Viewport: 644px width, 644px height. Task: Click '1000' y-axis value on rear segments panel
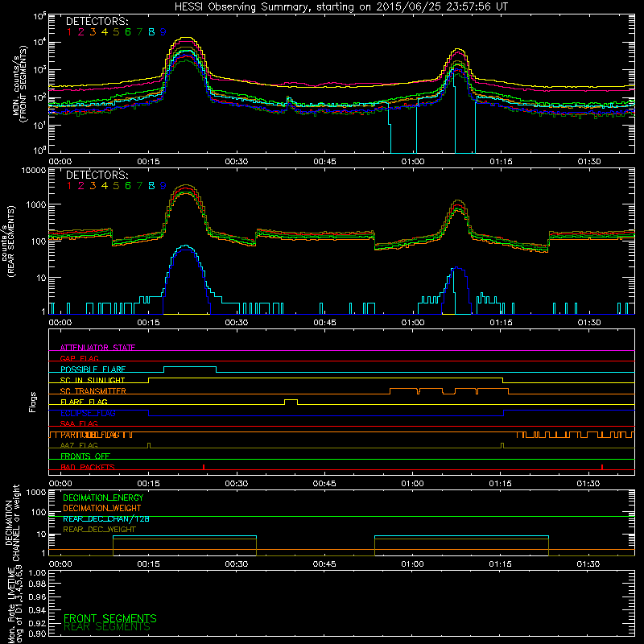coord(36,204)
